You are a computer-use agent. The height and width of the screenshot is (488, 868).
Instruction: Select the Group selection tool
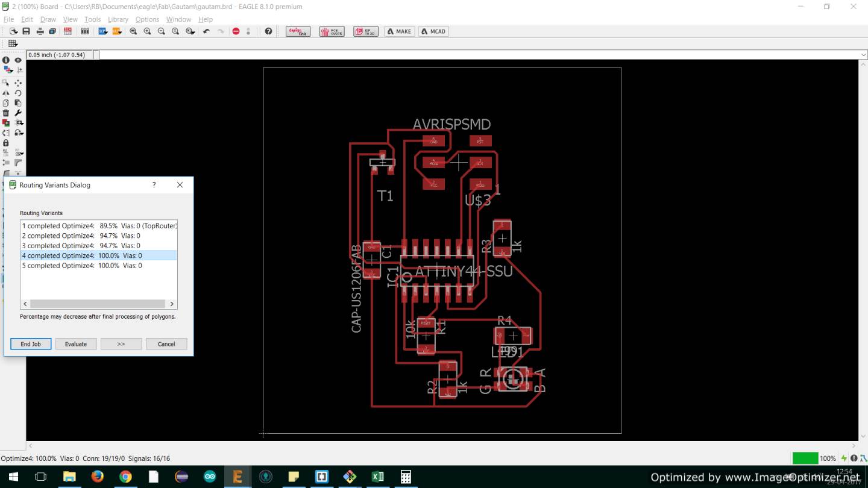(6, 83)
